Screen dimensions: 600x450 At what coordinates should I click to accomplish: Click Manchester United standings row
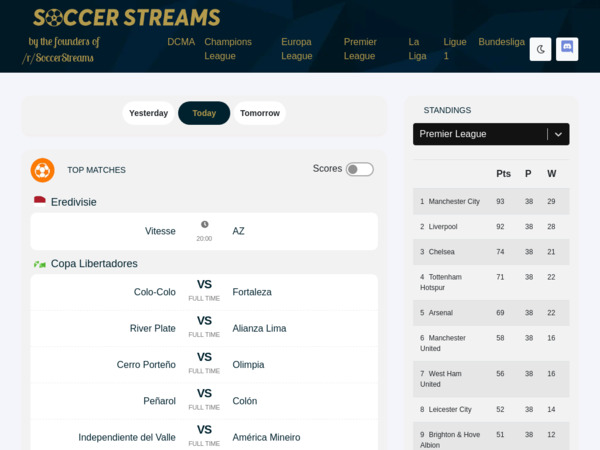pyautogui.click(x=491, y=343)
